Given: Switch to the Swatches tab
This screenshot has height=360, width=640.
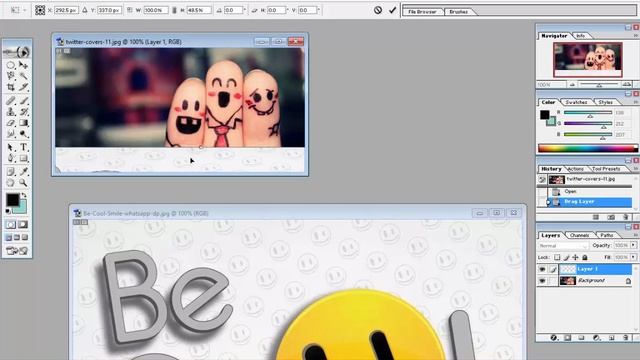Looking at the screenshot, I should click(x=577, y=102).
